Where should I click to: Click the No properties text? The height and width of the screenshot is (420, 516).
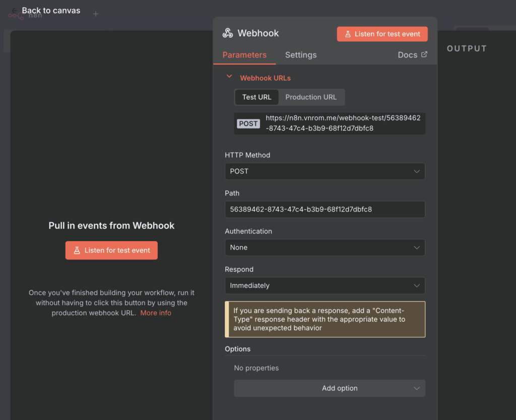pos(256,368)
